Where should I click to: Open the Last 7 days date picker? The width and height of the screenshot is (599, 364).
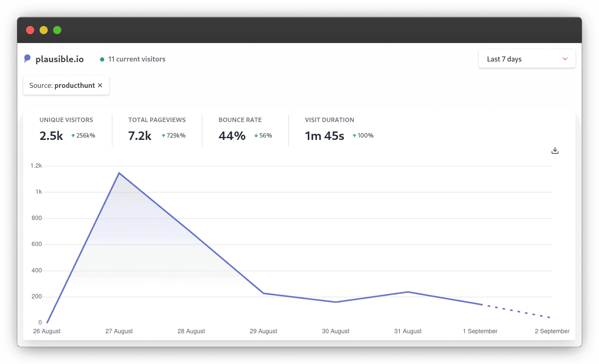[526, 59]
